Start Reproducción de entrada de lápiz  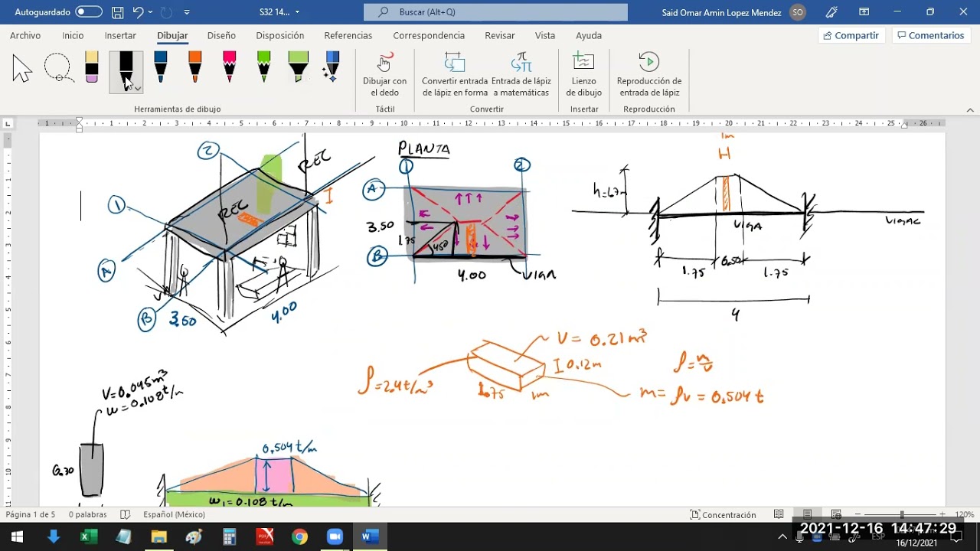coord(649,75)
